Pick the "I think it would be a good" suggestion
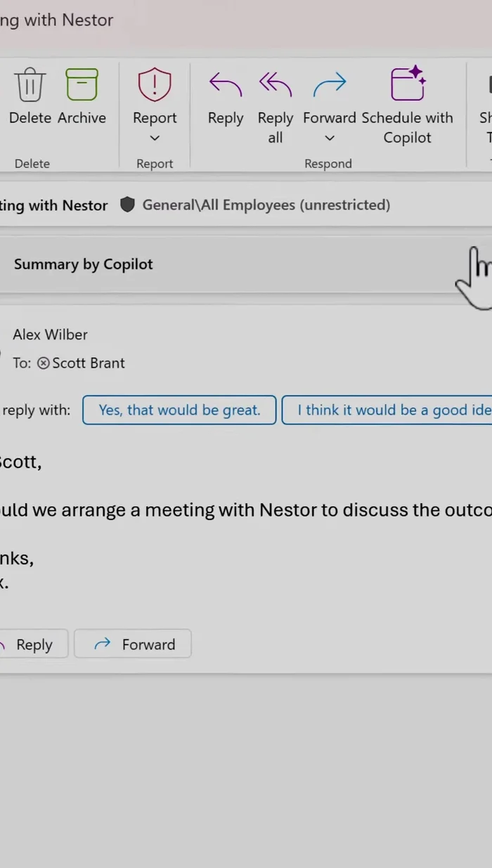 pos(390,410)
